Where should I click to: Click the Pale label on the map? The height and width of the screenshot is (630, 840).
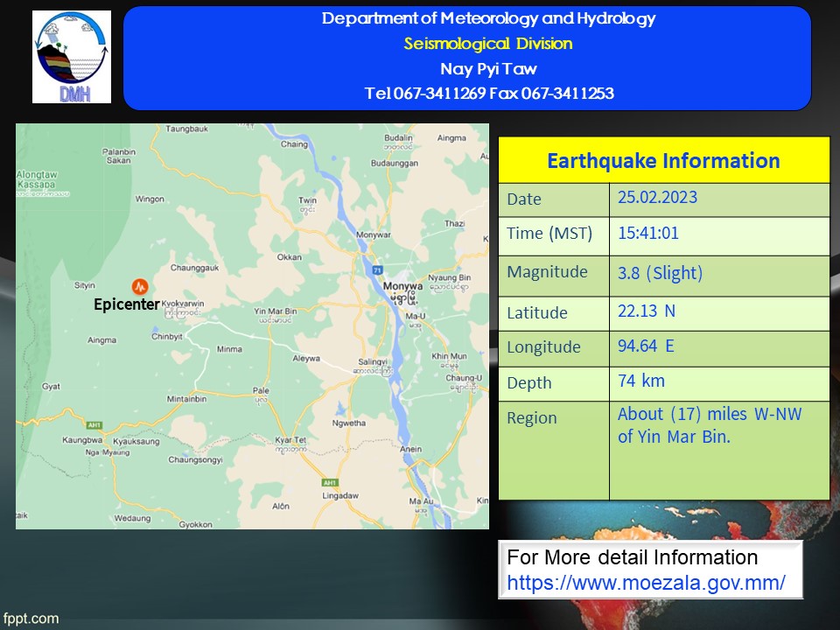coord(261,390)
